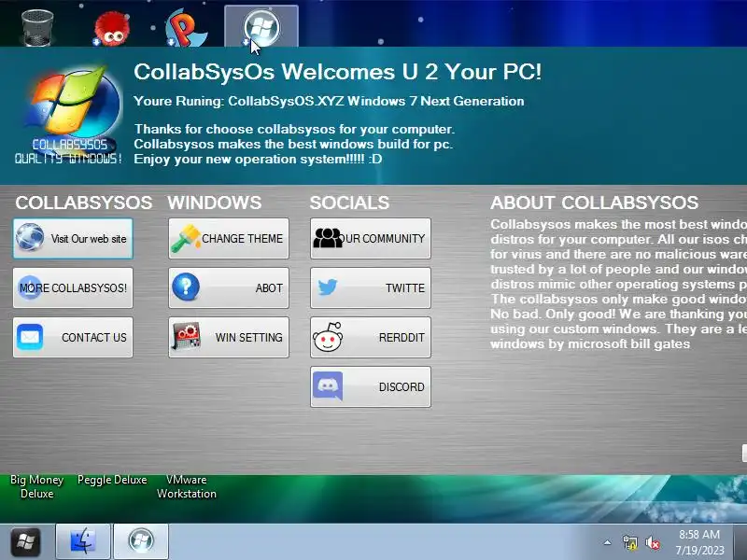Select Big Money Deluxe desktop label
The image size is (747, 560).
pos(36,486)
